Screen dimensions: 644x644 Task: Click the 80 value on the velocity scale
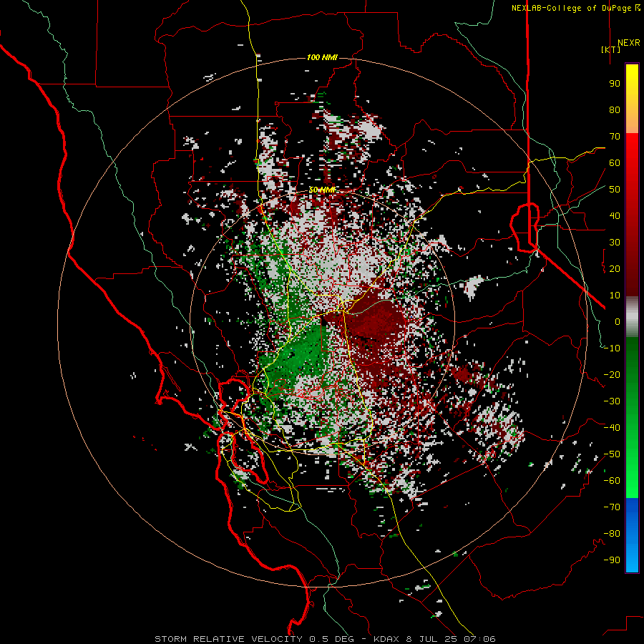click(615, 109)
